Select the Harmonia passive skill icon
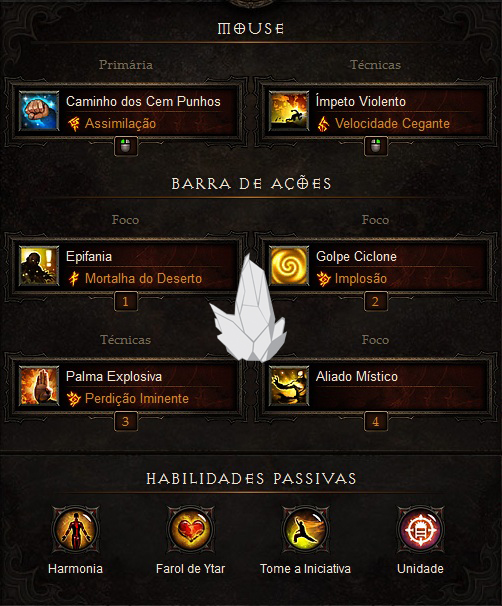This screenshot has height=606, width=502. click(x=76, y=530)
